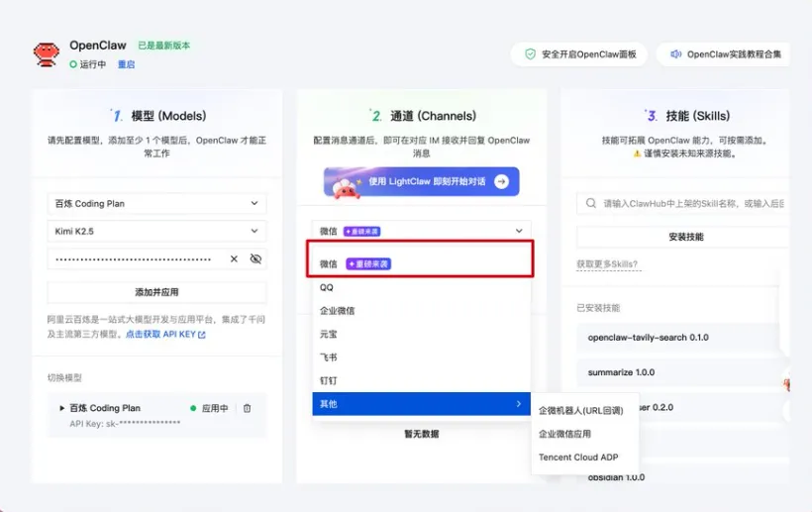Viewport: 812px width, 512px height.
Task: Click the arrow circle on the LightClaw banner
Action: coord(501,181)
